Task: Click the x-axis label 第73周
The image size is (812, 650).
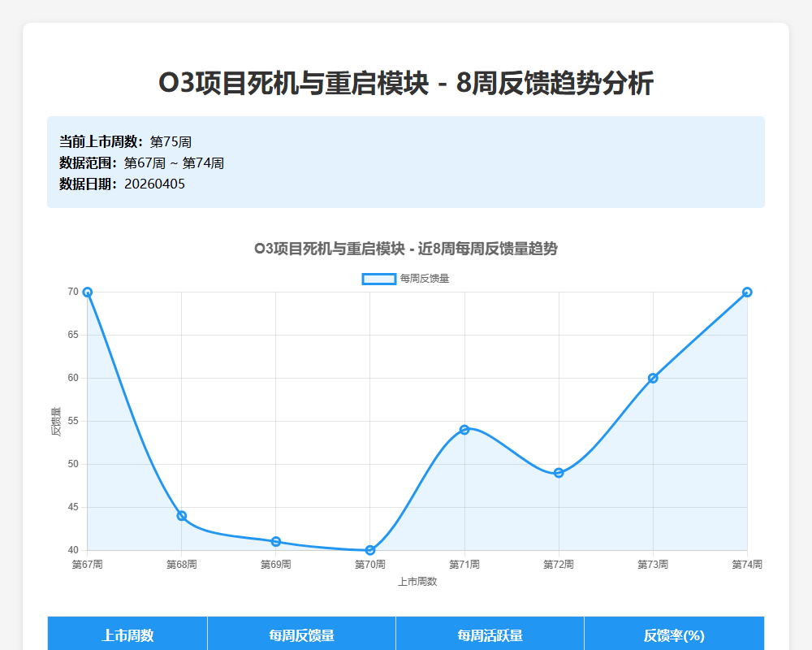Action: 653,565
